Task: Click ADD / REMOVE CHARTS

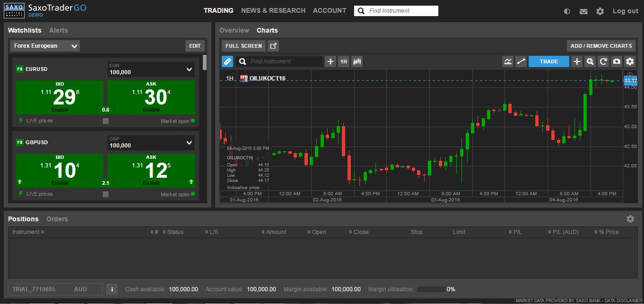Action: [x=601, y=46]
